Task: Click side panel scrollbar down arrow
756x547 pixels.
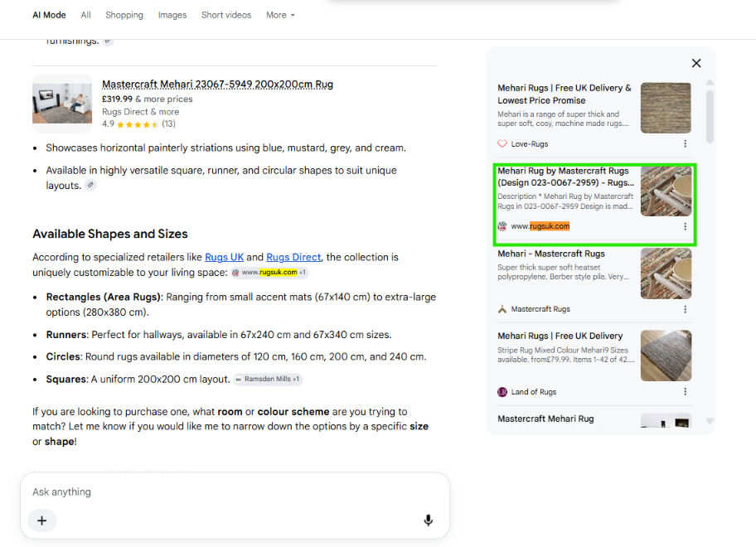Action: [710, 421]
